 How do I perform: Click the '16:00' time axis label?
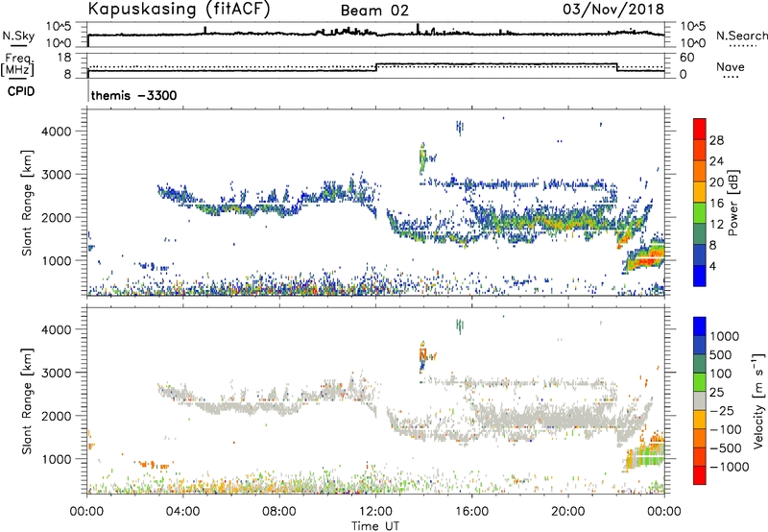tap(471, 512)
